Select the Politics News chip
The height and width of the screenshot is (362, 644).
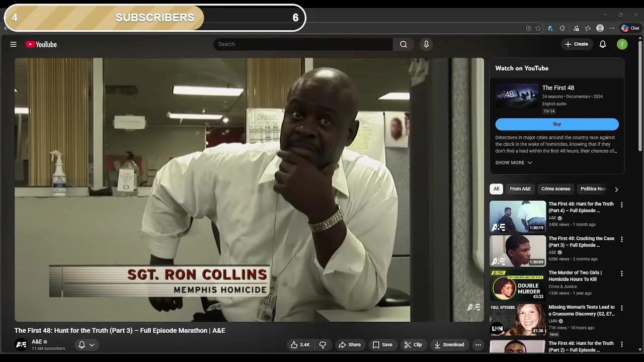593,189
